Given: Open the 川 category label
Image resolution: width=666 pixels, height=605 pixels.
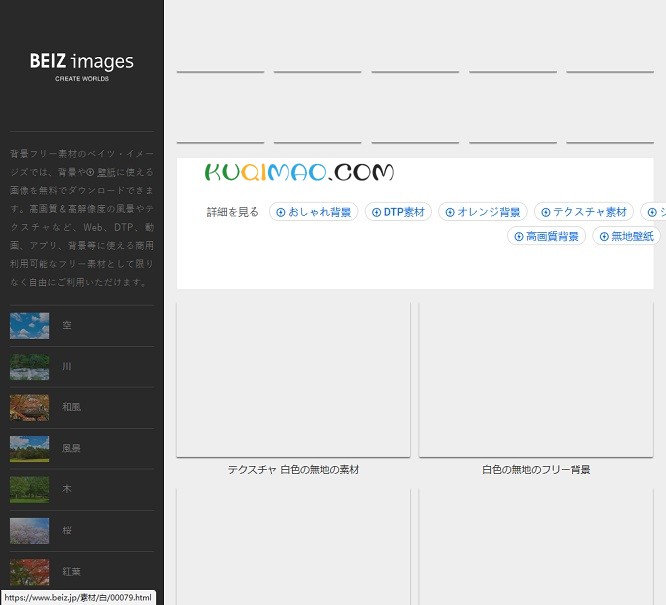Looking at the screenshot, I should (67, 366).
